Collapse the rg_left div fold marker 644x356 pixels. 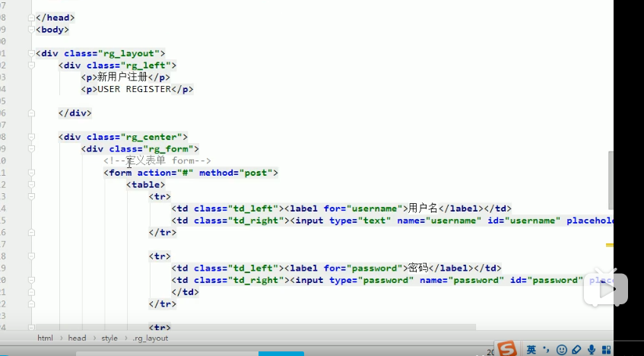(32, 65)
